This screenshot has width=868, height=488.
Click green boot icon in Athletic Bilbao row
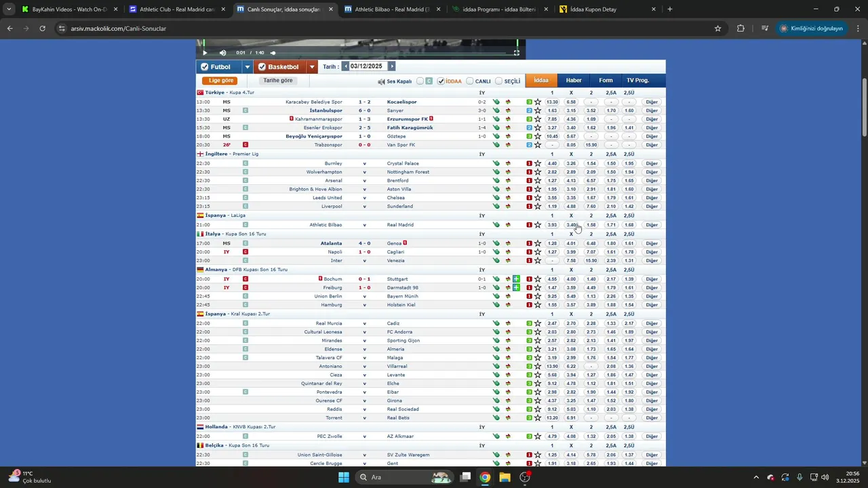tap(496, 225)
